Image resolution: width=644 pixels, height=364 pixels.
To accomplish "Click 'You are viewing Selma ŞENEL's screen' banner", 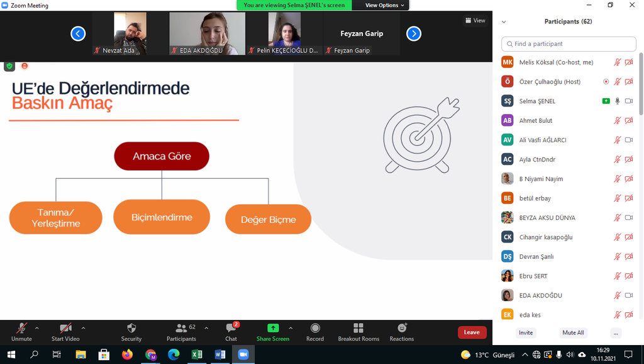I will click(x=294, y=5).
